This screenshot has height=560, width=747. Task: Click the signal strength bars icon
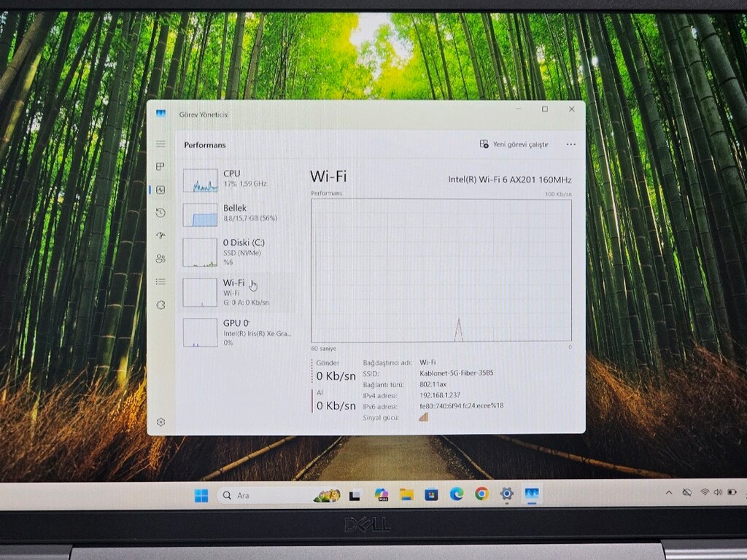424,417
